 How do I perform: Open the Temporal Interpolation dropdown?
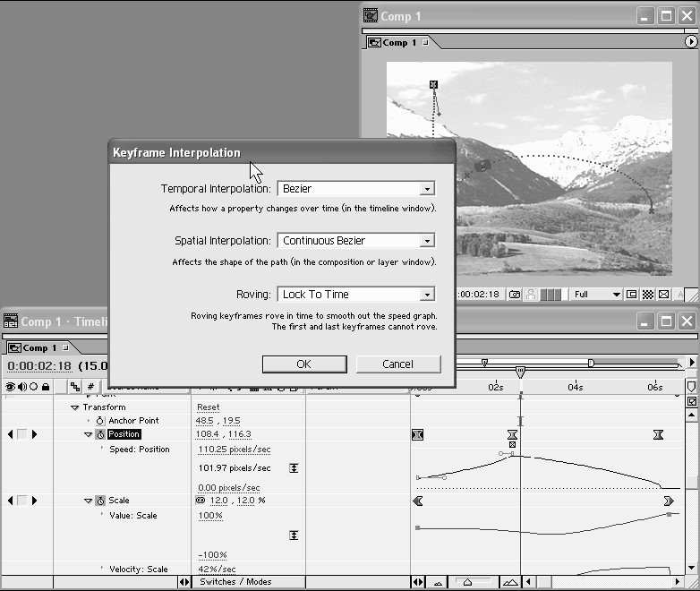(355, 189)
